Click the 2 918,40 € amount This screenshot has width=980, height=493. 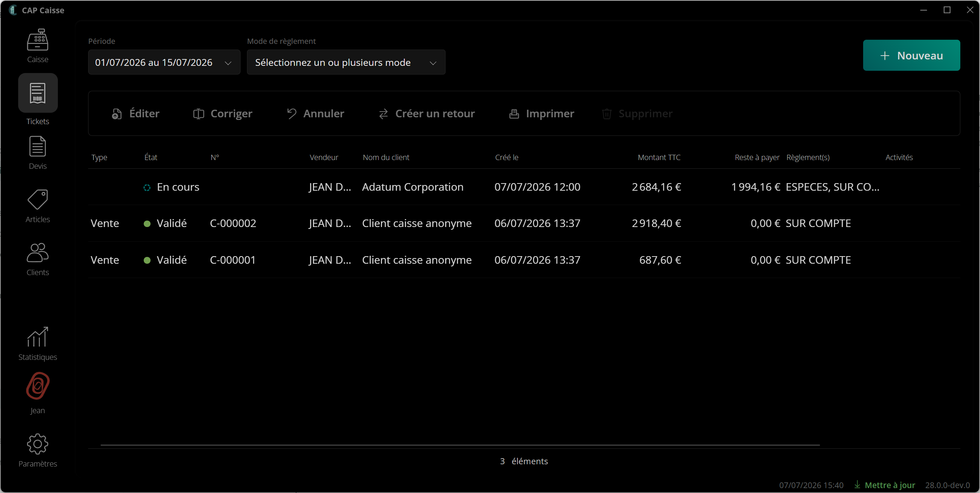656,223
